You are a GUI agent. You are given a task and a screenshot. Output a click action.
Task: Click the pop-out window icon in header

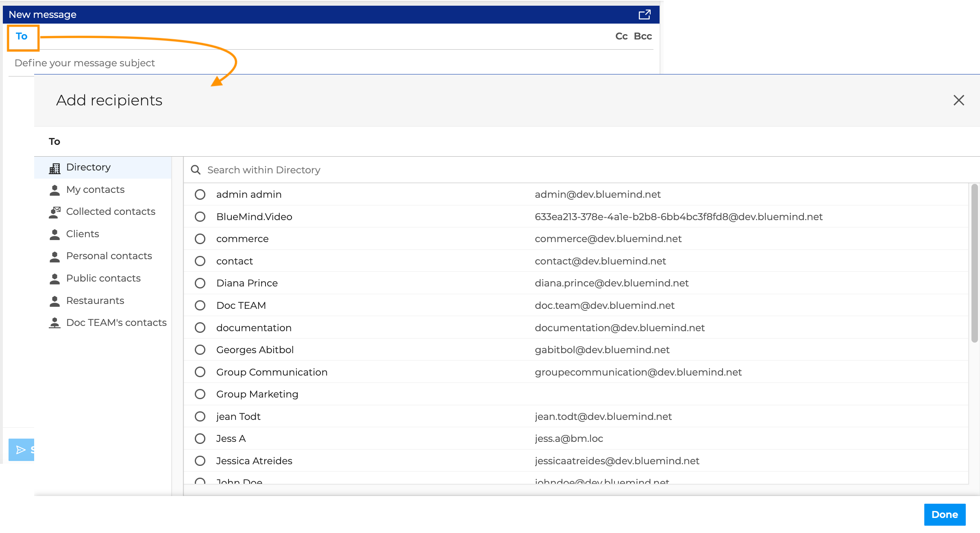645,15
